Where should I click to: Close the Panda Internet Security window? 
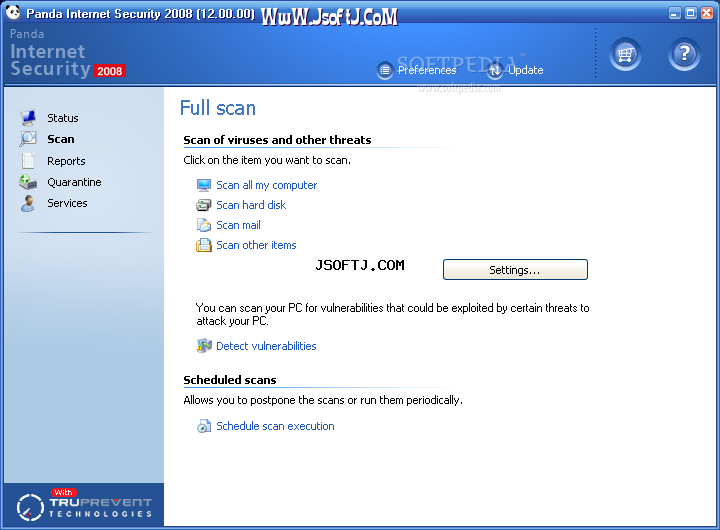[x=706, y=13]
